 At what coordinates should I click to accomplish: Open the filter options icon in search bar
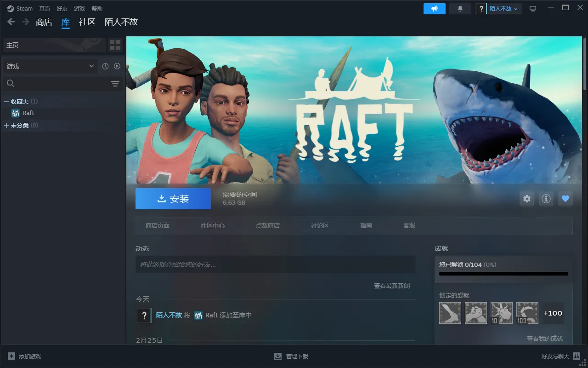tap(115, 83)
